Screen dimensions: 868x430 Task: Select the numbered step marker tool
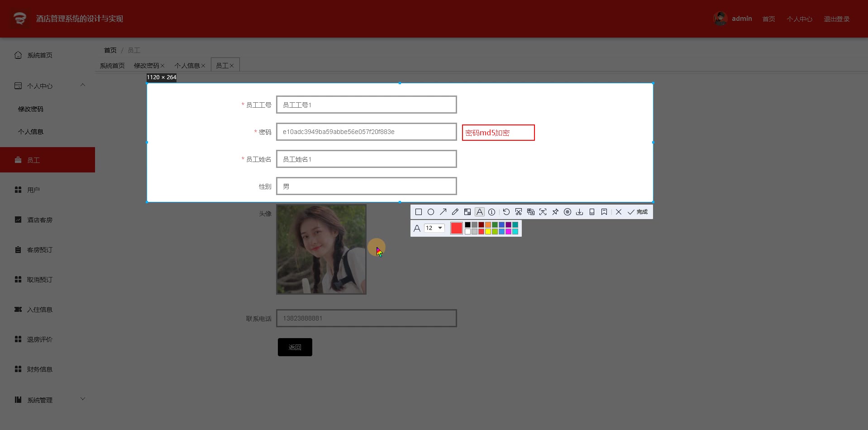tap(492, 212)
